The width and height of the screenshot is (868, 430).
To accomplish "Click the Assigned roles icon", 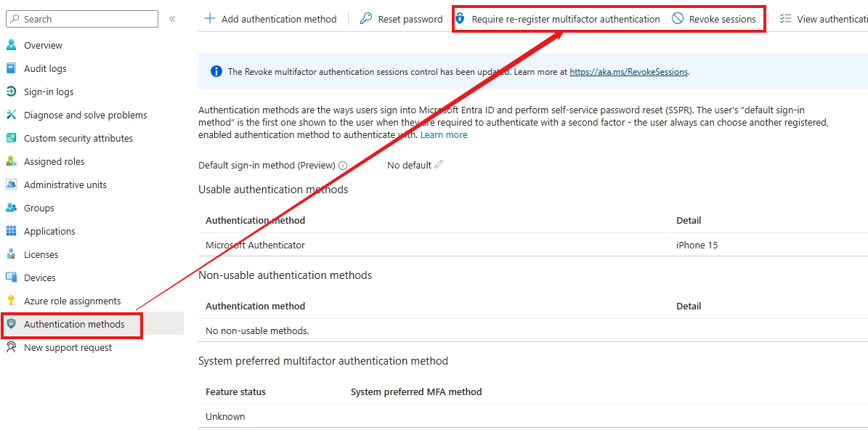I will pyautogui.click(x=11, y=161).
